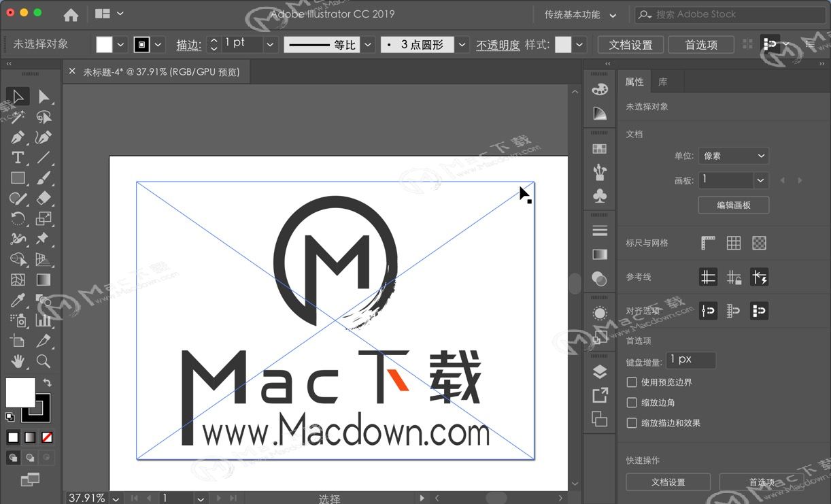Open the 等比 stroke profile dropdown

[368, 45]
